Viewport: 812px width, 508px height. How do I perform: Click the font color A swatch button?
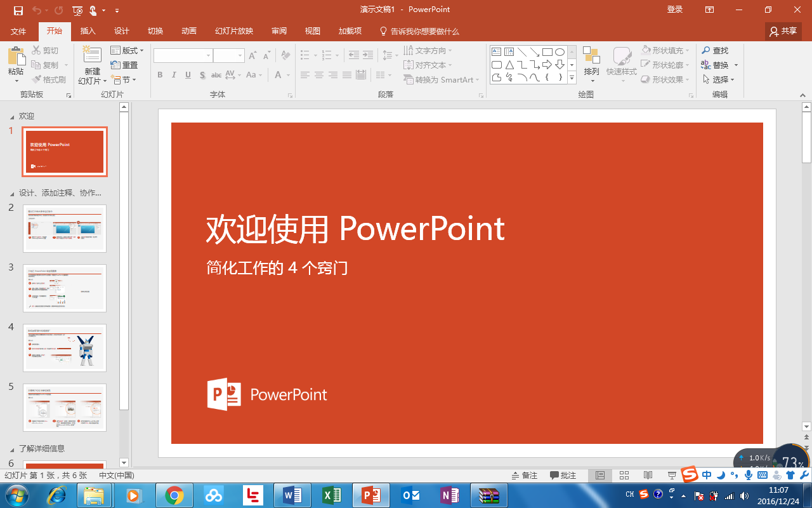[278, 75]
